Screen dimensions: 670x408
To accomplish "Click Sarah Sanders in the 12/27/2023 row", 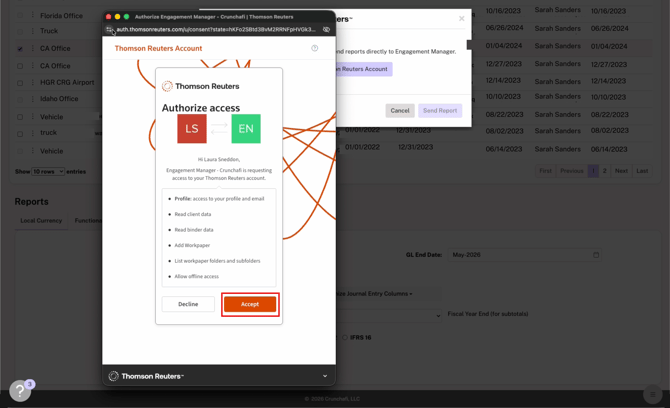I will 558,64.
